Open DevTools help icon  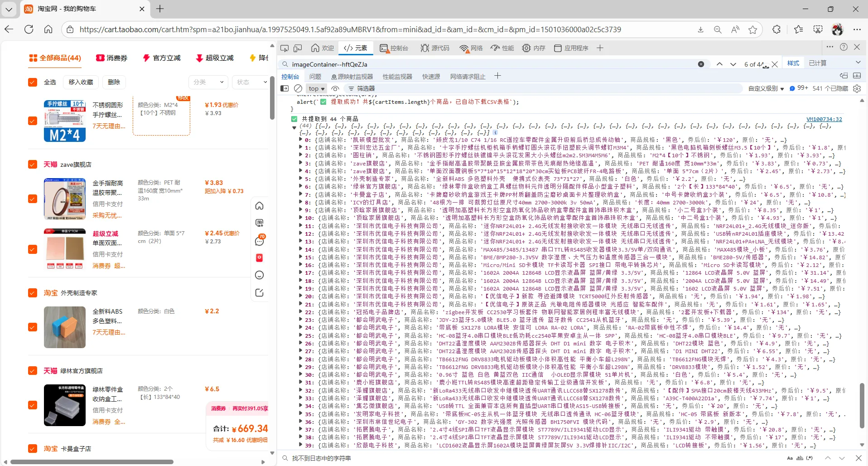click(x=844, y=47)
